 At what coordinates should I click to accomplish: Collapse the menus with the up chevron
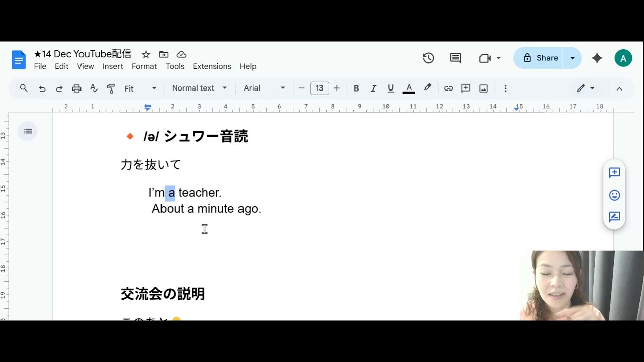pos(619,88)
